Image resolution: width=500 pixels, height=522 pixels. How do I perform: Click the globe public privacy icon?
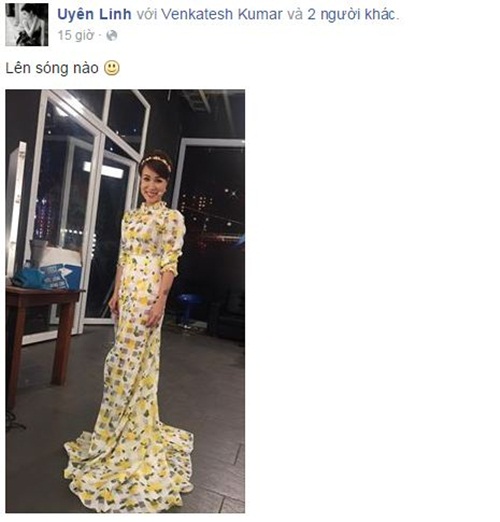pyautogui.click(x=112, y=35)
